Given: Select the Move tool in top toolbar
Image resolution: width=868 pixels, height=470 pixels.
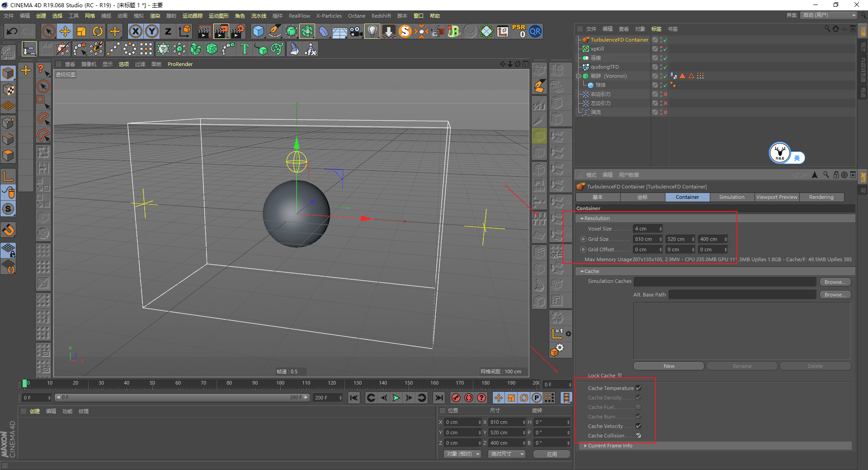Looking at the screenshot, I should [x=65, y=31].
